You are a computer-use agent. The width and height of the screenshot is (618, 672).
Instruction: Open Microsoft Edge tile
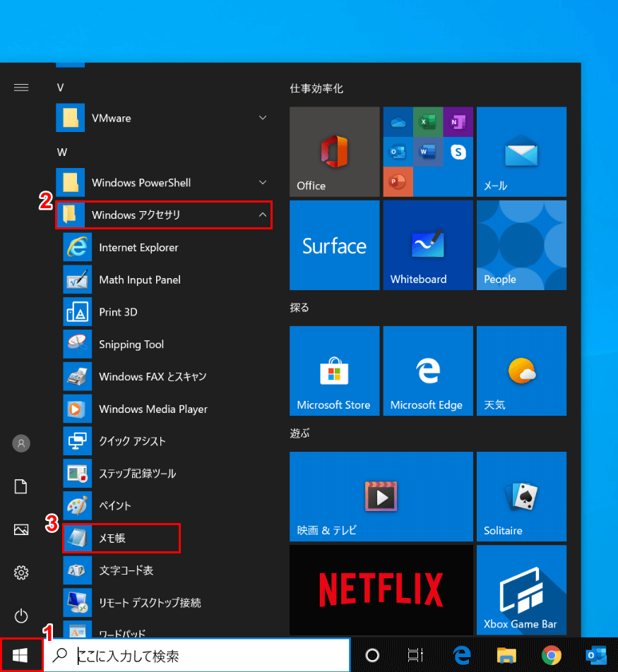pos(428,371)
